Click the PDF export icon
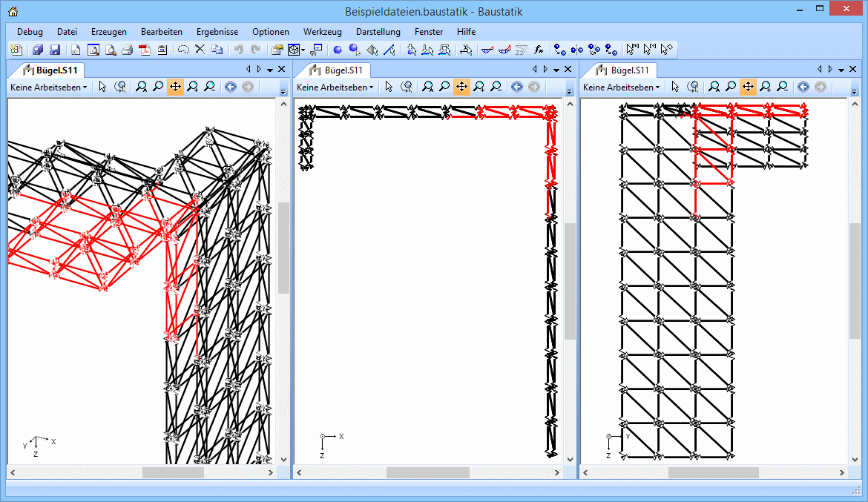 pos(145,50)
